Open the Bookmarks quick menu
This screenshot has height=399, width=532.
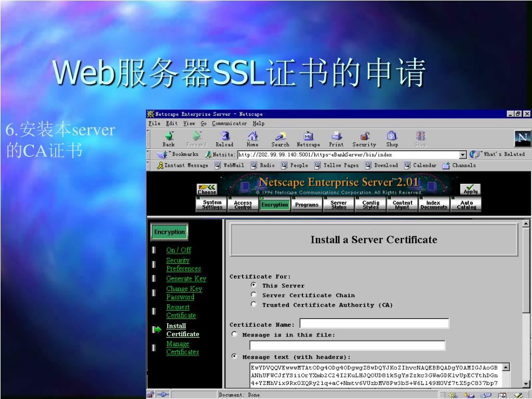[178, 154]
